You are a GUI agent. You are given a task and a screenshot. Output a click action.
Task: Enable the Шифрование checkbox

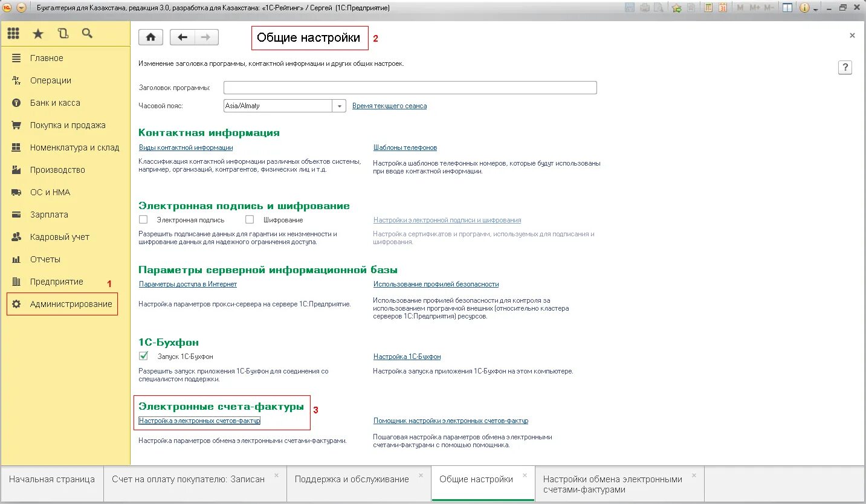250,219
